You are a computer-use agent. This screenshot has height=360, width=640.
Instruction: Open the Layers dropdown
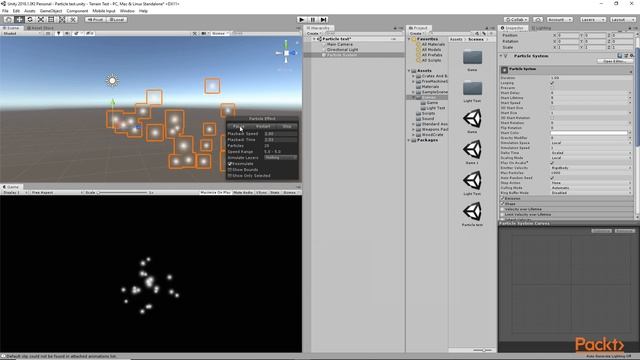tap(593, 20)
